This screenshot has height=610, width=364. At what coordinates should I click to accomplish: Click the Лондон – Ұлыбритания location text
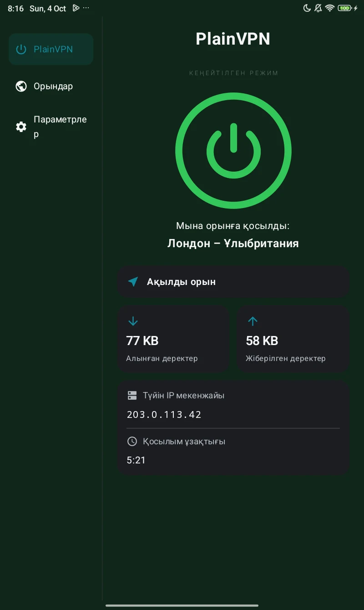233,243
